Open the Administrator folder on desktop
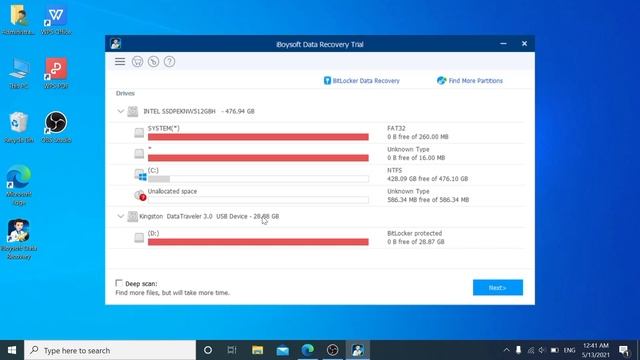Screen dimensions: 640x360 [x=18, y=20]
